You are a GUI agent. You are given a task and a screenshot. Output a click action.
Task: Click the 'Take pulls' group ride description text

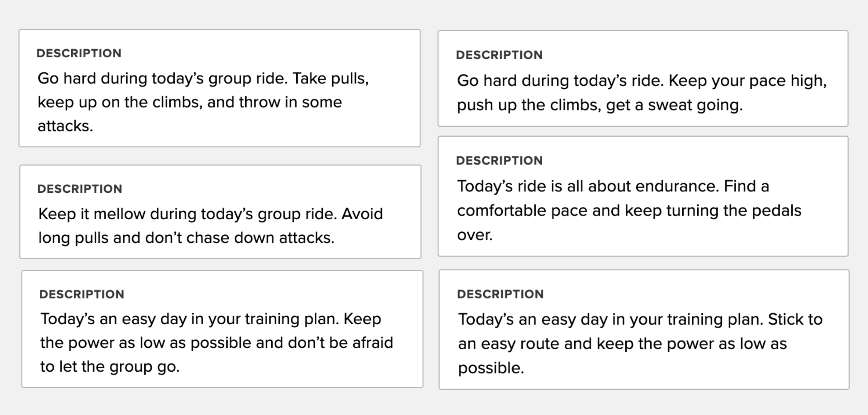click(x=203, y=102)
